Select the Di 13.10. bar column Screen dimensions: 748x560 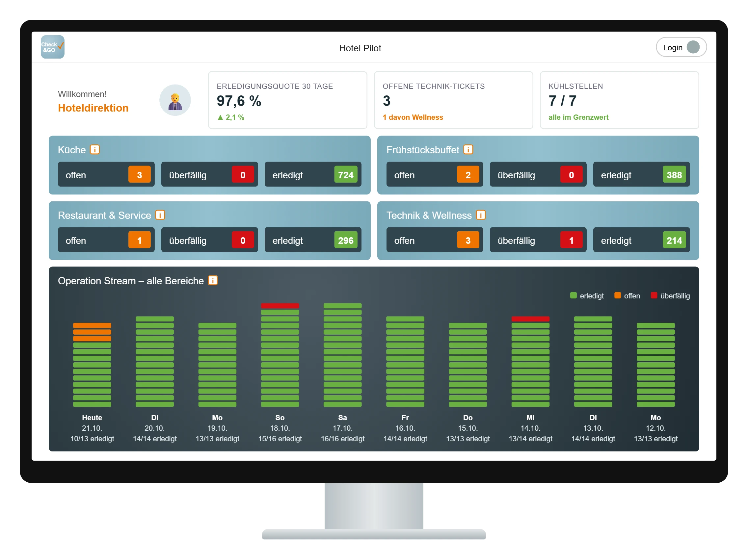click(593, 362)
